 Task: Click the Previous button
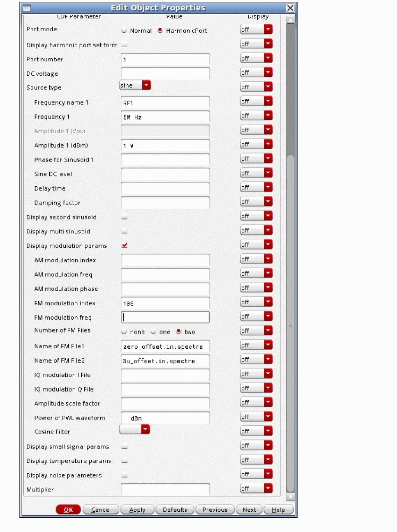(x=215, y=510)
